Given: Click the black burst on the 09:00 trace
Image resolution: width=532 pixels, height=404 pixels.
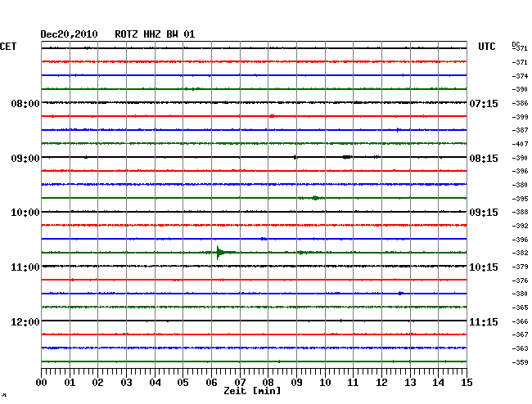Looking at the screenshot, I should [x=347, y=157].
